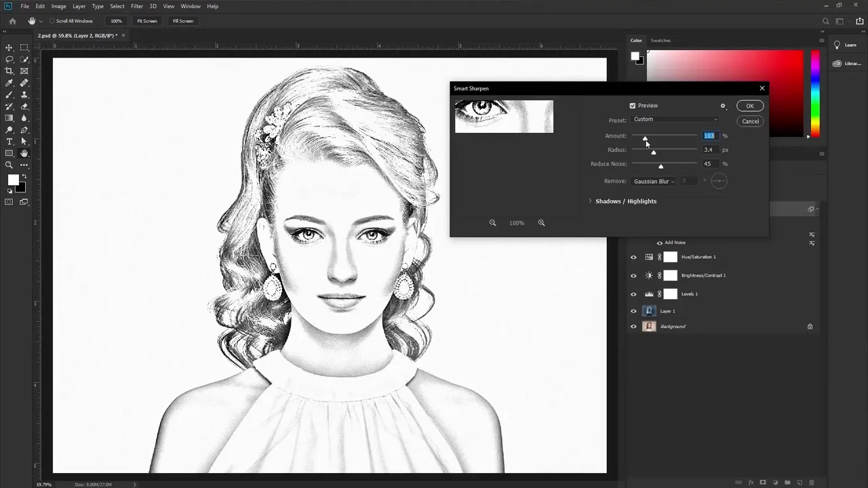The image size is (868, 488).
Task: Select the Brush tool
Action: coord(9,94)
